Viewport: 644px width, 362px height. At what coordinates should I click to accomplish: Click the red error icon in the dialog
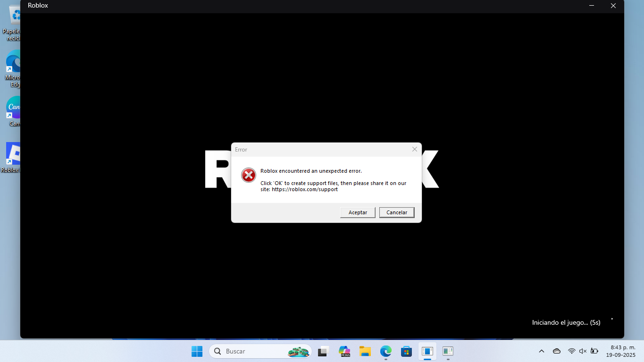[249, 175]
